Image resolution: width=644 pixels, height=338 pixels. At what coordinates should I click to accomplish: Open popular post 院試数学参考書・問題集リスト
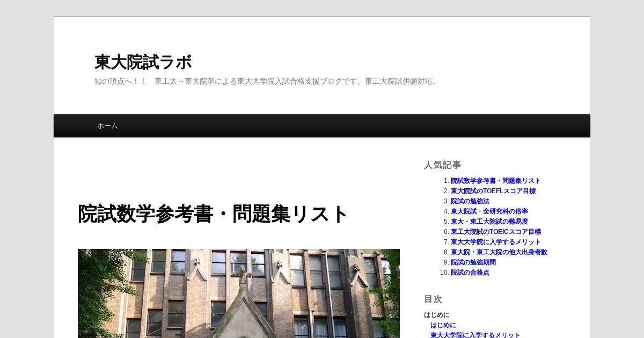click(x=495, y=181)
